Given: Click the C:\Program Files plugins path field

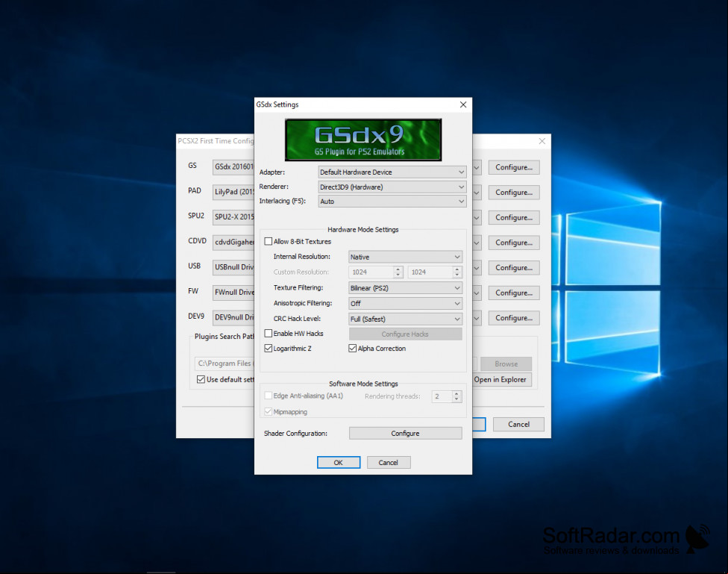Looking at the screenshot, I should pos(225,364).
